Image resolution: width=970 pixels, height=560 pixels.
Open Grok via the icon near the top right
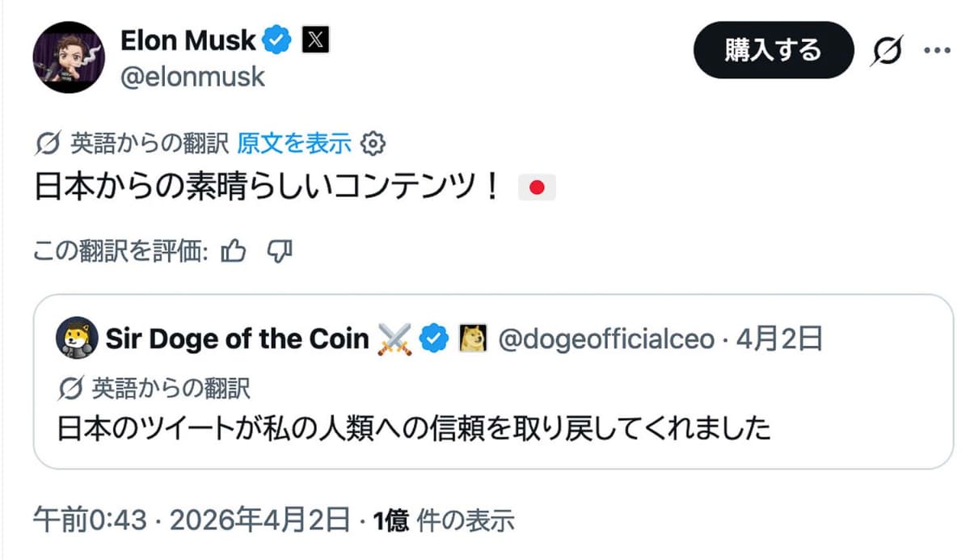click(888, 50)
